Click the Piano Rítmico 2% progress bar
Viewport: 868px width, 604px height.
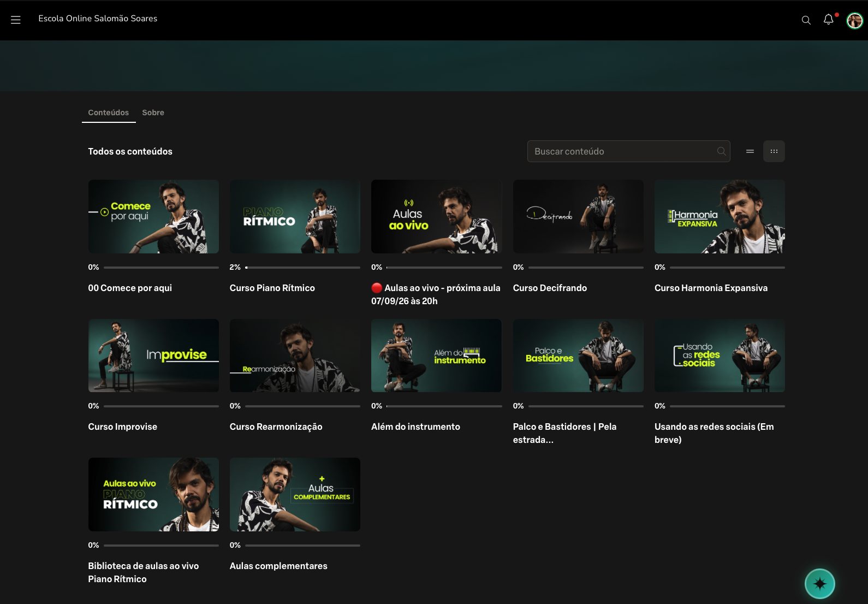click(x=302, y=268)
